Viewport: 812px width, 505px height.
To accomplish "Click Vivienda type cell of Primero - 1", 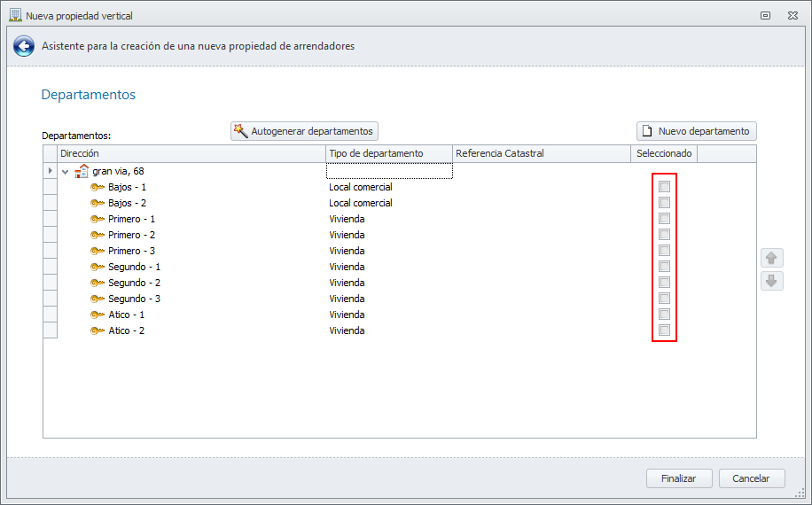I will point(389,220).
